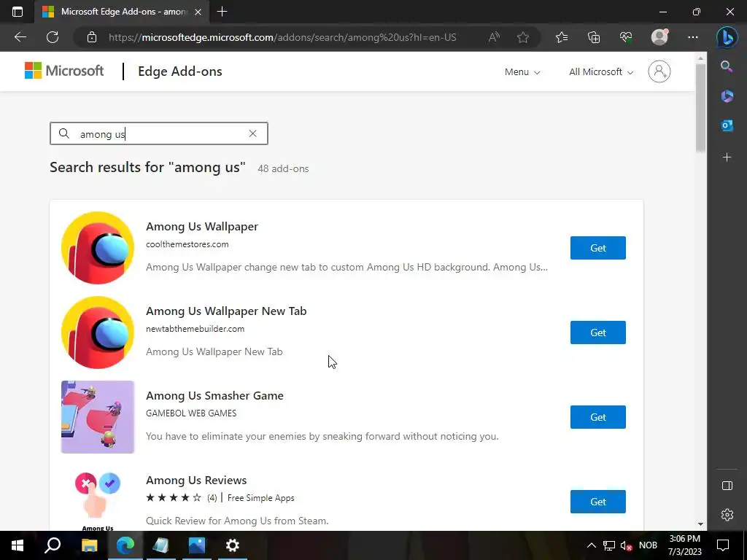This screenshot has height=560, width=747.
Task: Submit search with magnifier icon
Action: [x=64, y=134]
